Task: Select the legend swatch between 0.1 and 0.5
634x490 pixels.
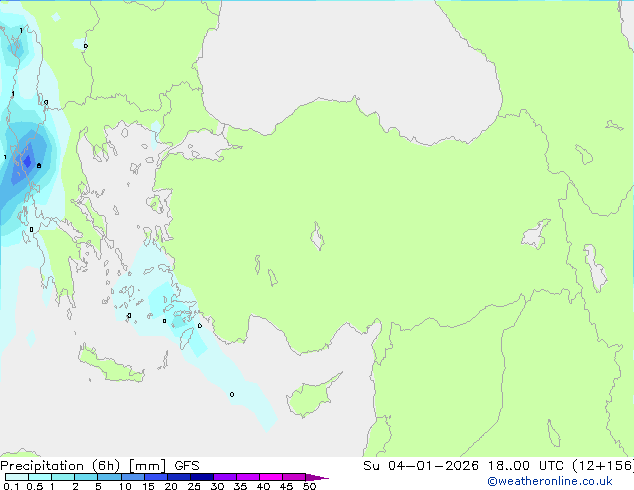Action: click(x=17, y=477)
